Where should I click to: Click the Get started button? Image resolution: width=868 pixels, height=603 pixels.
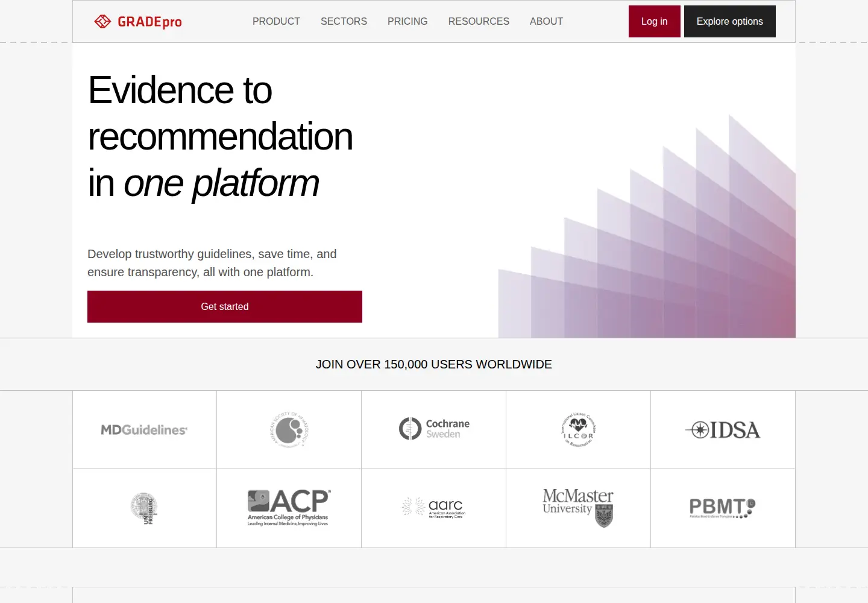pyautogui.click(x=225, y=306)
